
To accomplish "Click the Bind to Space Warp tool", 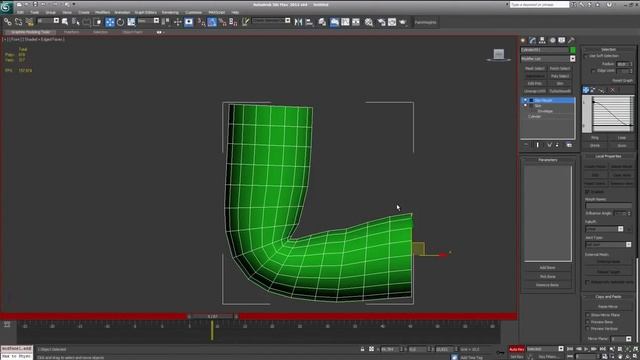I will (29, 22).
